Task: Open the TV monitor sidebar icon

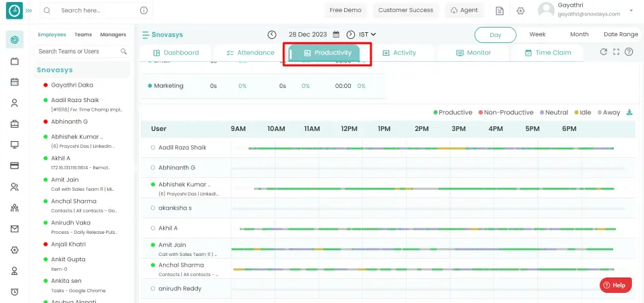Action: coord(14,61)
